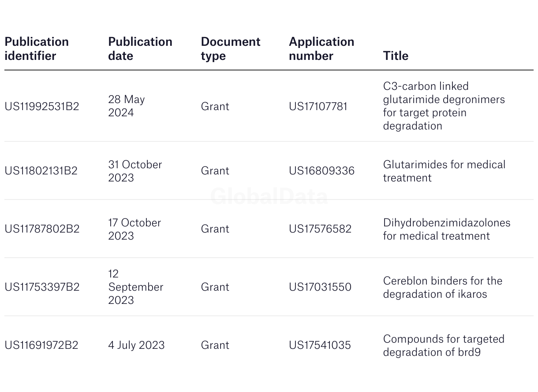Screen dimensions: 538x392
Task: Select publication identifier US11691972B2
Action: click(41, 345)
